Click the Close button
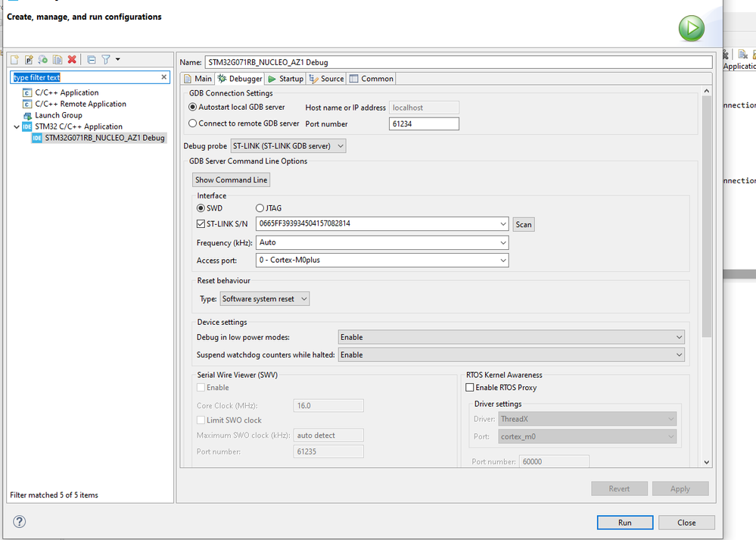This screenshot has height=540, width=756. click(x=686, y=523)
